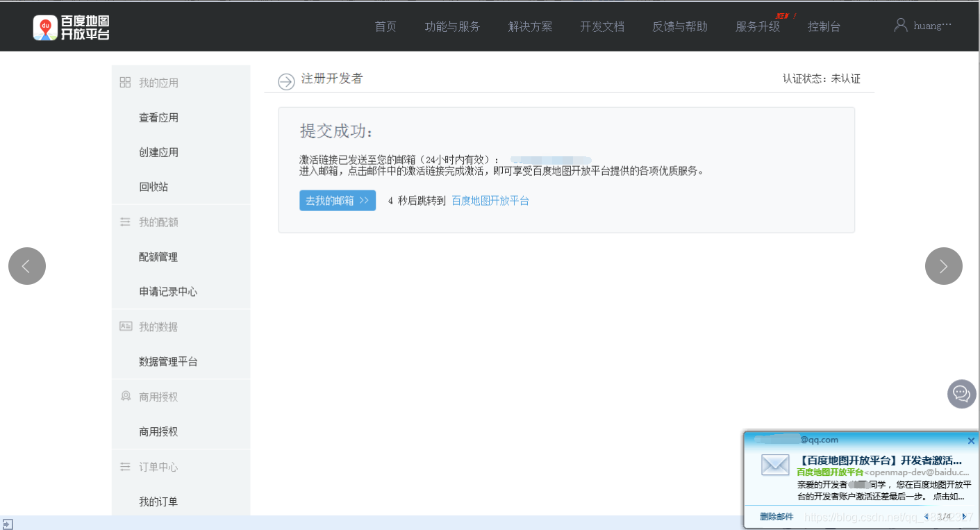Click 删除邮件 in the mail popup

click(x=776, y=517)
